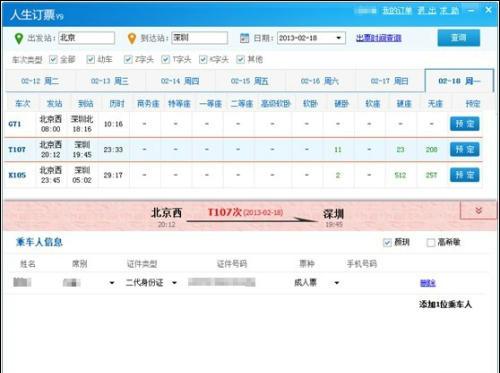
Task: Click the 求助 link in title bar
Action: pos(449,11)
